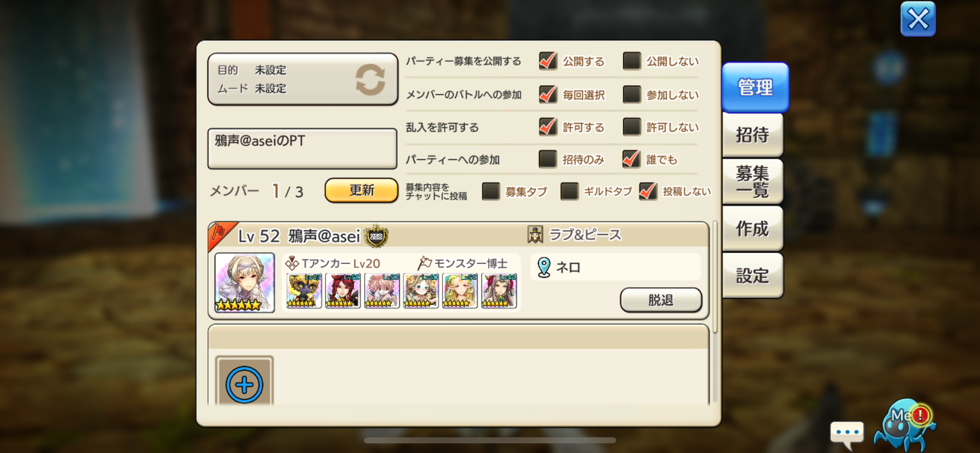Image resolution: width=980 pixels, height=453 pixels.
Task: Enable 募集タブ chat posting checkbox
Action: pyautogui.click(x=491, y=192)
